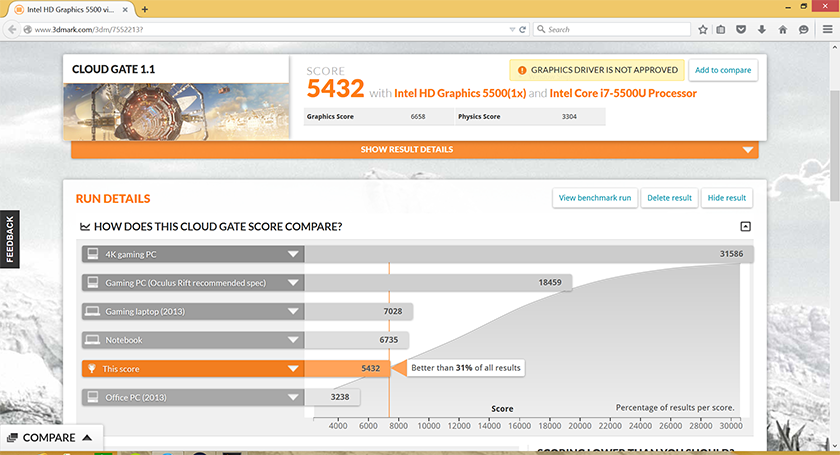Screen dimensions: 840x455
Task: Click the 6735 Notebook score bar
Action: (356, 340)
